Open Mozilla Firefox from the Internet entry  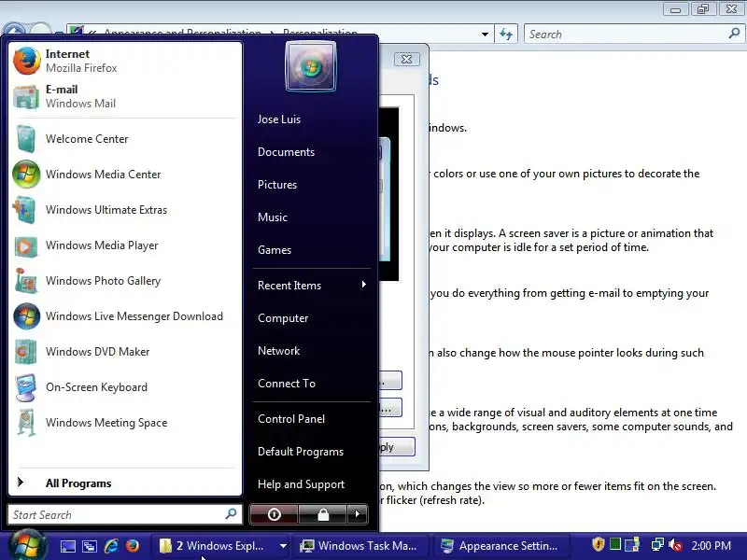coord(125,61)
